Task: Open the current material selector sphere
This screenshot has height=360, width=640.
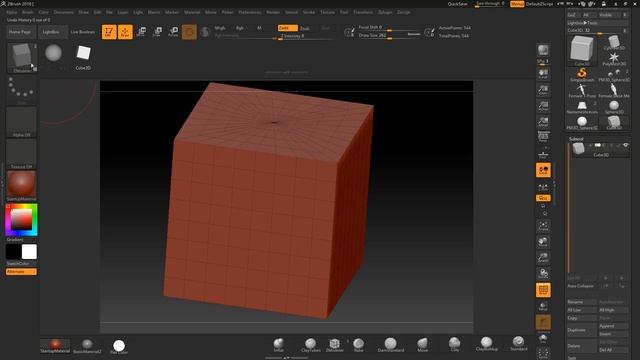Action: coord(21,186)
